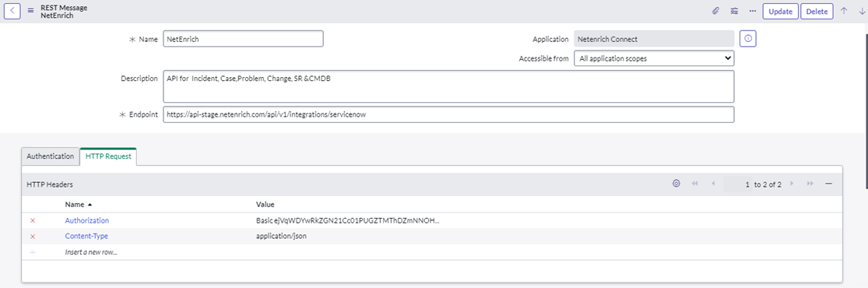The height and width of the screenshot is (288, 868).
Task: Click the Update button
Action: pos(781,11)
